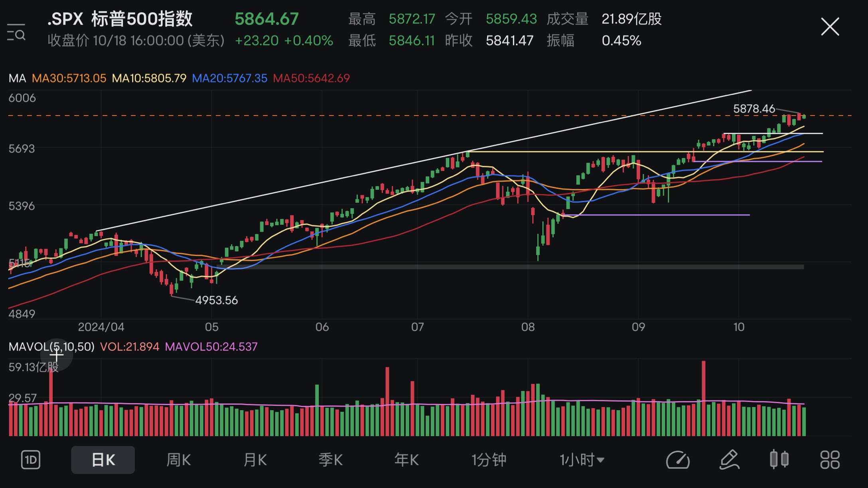The width and height of the screenshot is (868, 488).
Task: Switch to 月K monthly chart
Action: coord(254,460)
